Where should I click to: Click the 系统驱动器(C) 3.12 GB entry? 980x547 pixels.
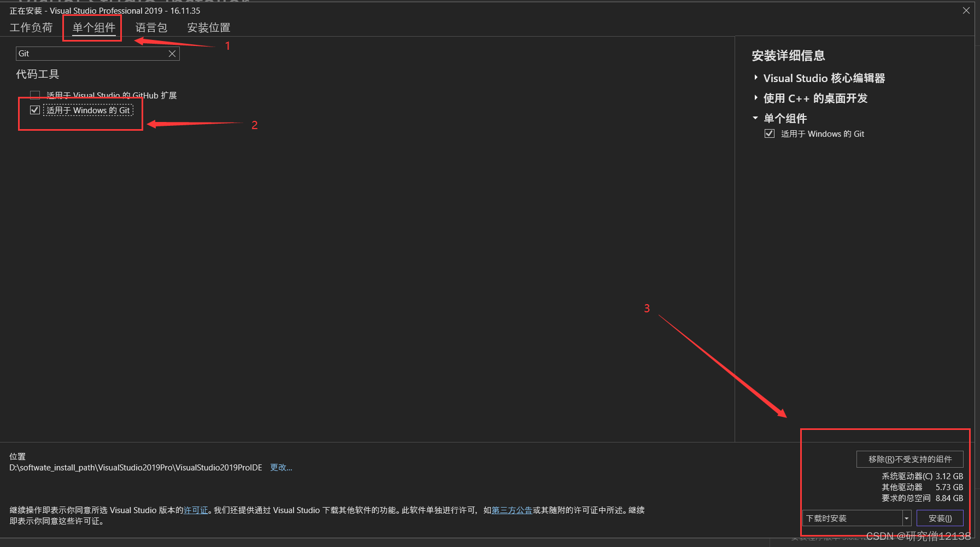[x=923, y=476]
